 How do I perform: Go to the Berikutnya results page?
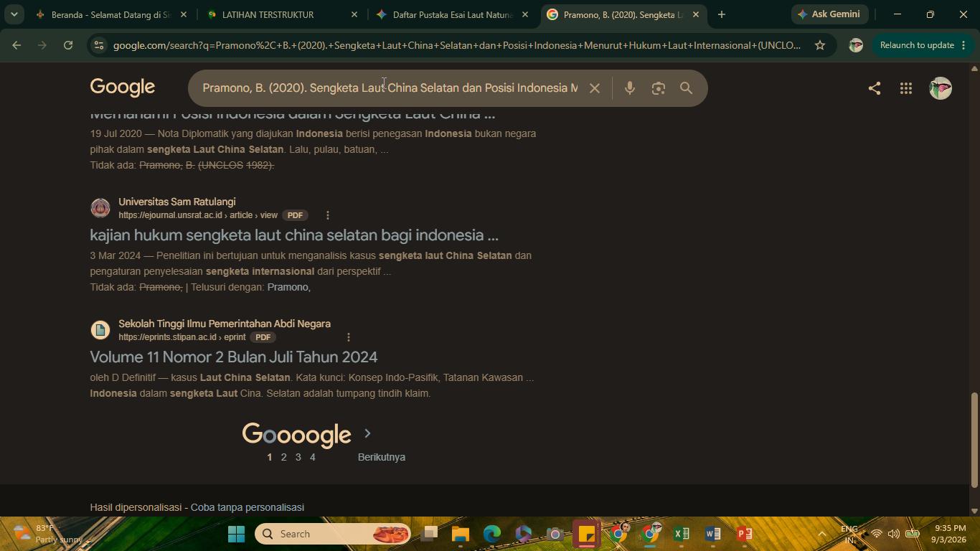(x=382, y=457)
